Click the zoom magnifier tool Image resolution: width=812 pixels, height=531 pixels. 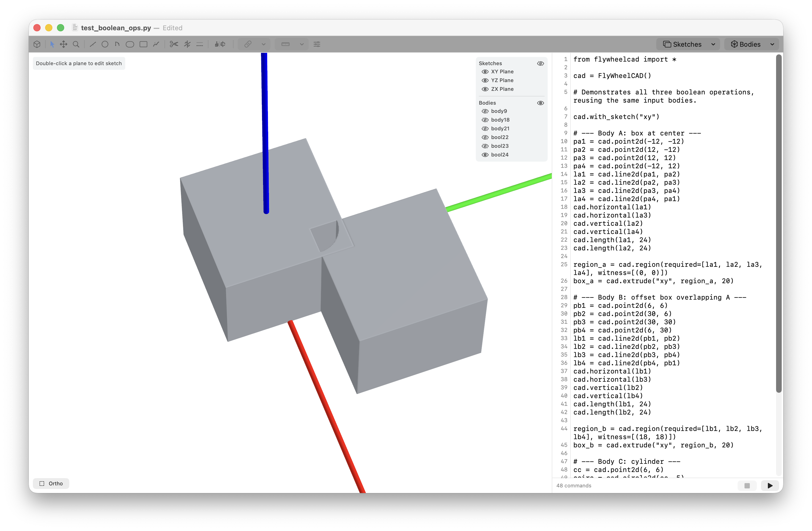coord(76,44)
